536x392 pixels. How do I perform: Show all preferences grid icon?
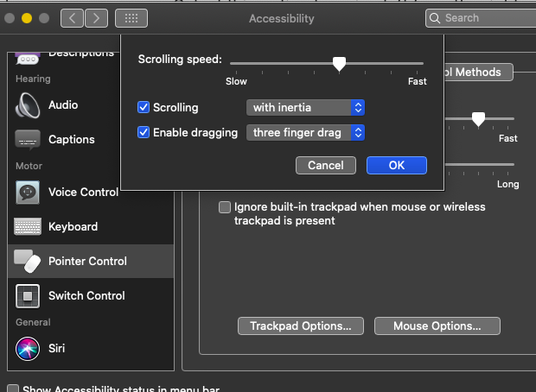(131, 18)
